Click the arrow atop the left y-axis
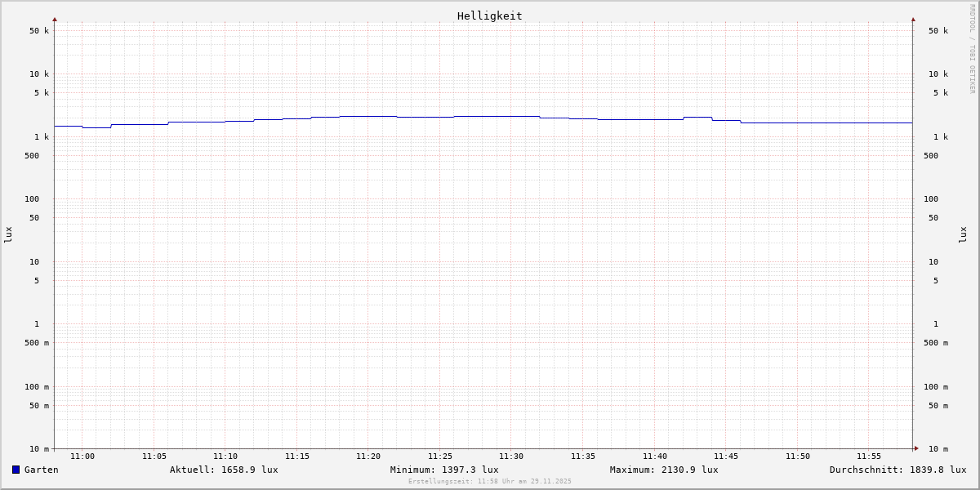 point(55,19)
